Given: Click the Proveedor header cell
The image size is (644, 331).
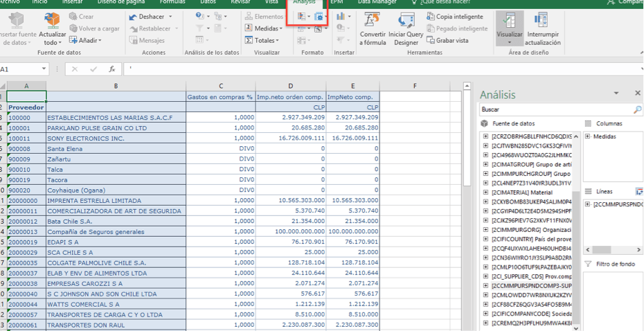Looking at the screenshot, I should [x=26, y=107].
